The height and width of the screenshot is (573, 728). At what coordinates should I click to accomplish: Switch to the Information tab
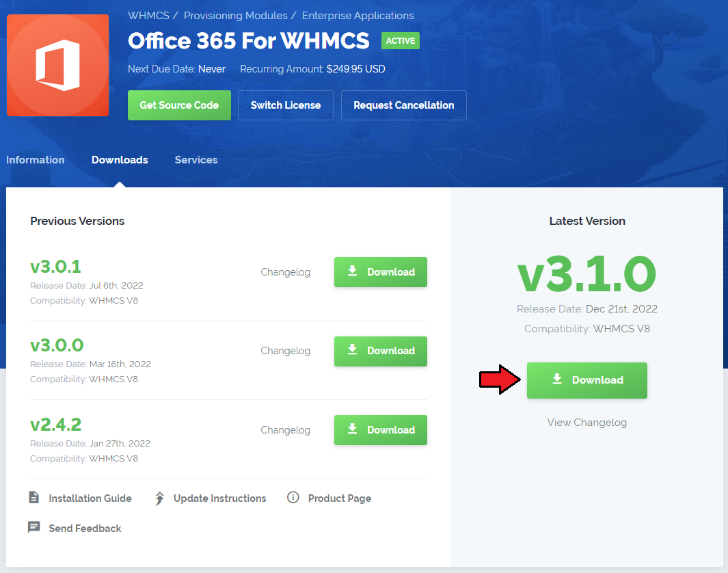[36, 160]
